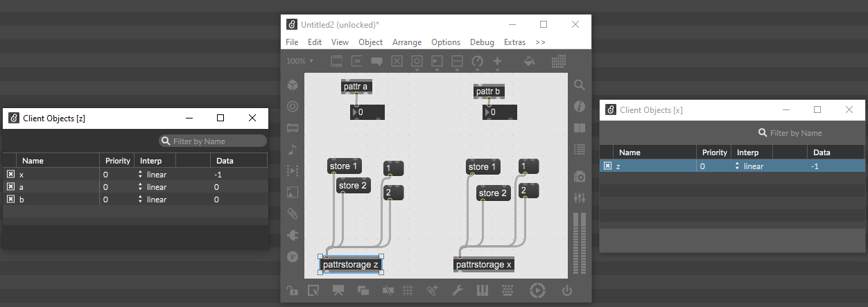Click the Filter by Name field in z window
The width and height of the screenshot is (868, 307).
(213, 141)
